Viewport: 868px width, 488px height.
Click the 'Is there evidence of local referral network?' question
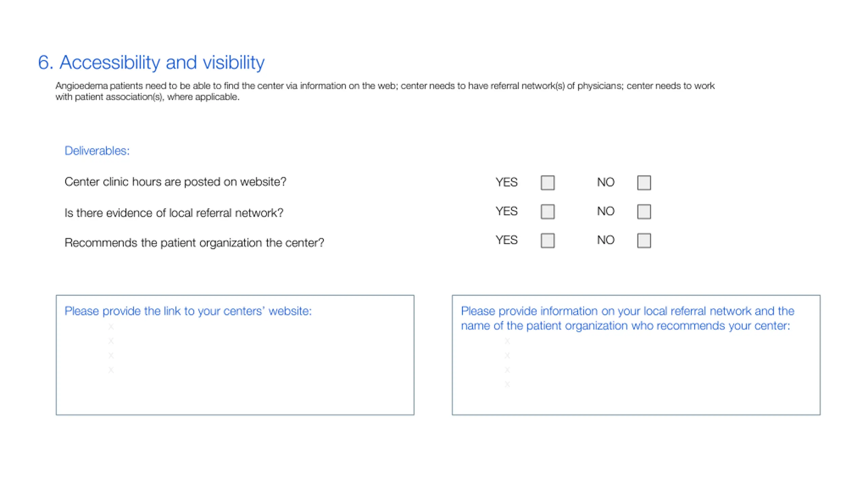(174, 213)
